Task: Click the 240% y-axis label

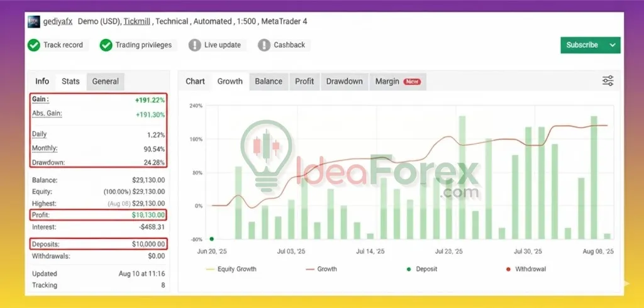Action: pyautogui.click(x=196, y=106)
